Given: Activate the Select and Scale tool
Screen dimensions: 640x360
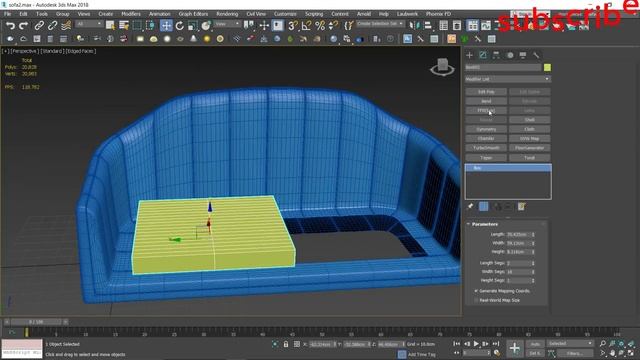Looking at the screenshot, I should click(x=193, y=26).
